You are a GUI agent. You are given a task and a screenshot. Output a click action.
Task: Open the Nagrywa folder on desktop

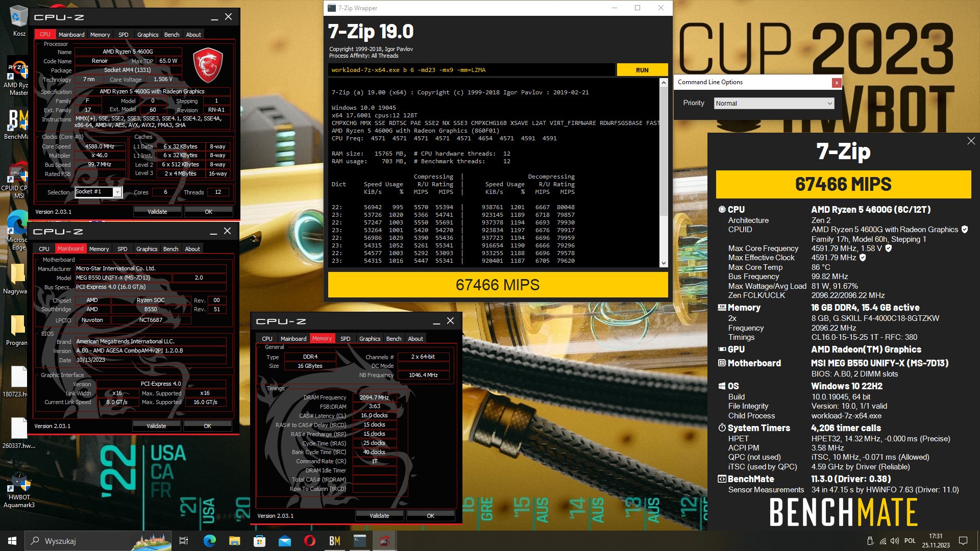point(17,280)
